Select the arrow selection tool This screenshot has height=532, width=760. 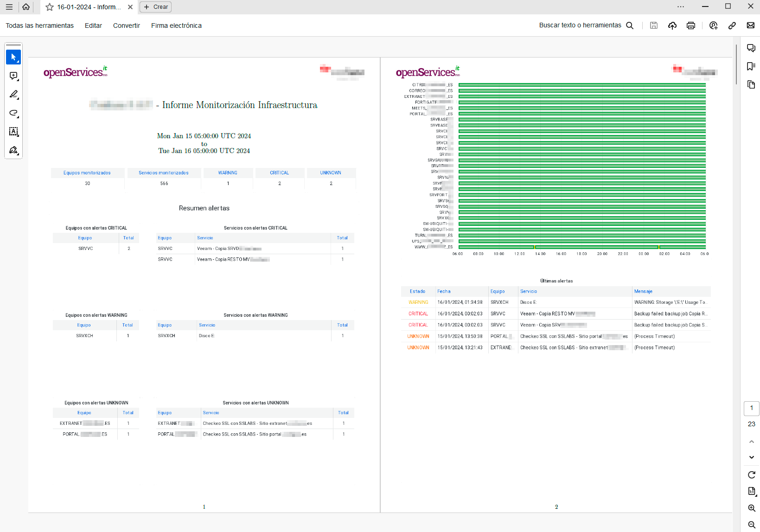[x=13, y=57]
